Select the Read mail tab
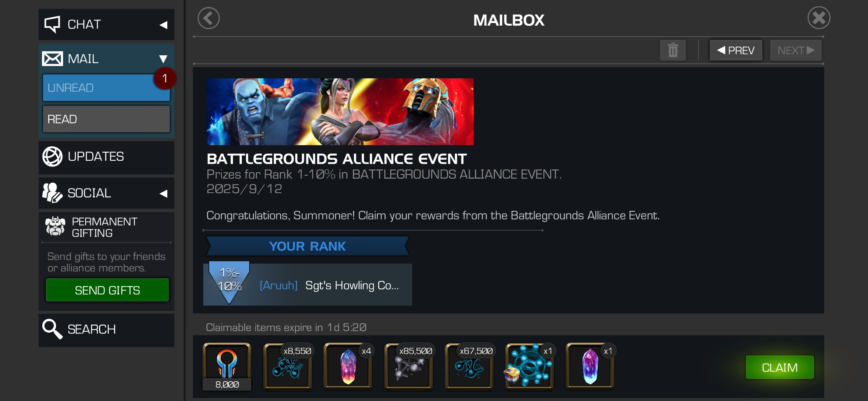 tap(106, 119)
